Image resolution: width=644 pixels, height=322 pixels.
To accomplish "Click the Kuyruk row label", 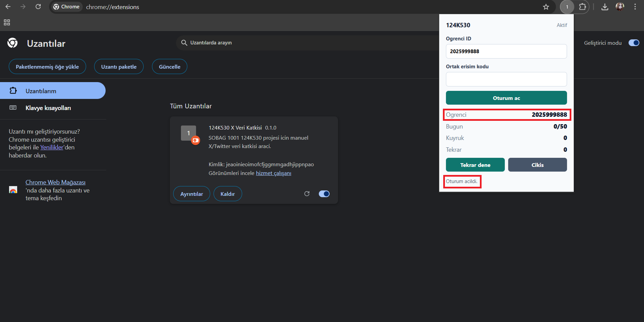I will (x=455, y=138).
